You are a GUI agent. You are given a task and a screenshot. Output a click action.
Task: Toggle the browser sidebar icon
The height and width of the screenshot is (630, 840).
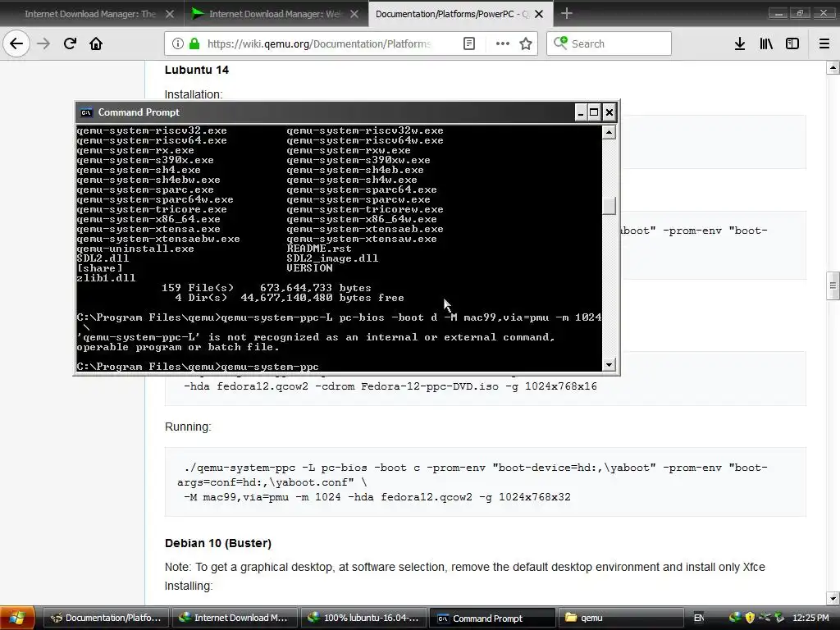792,43
